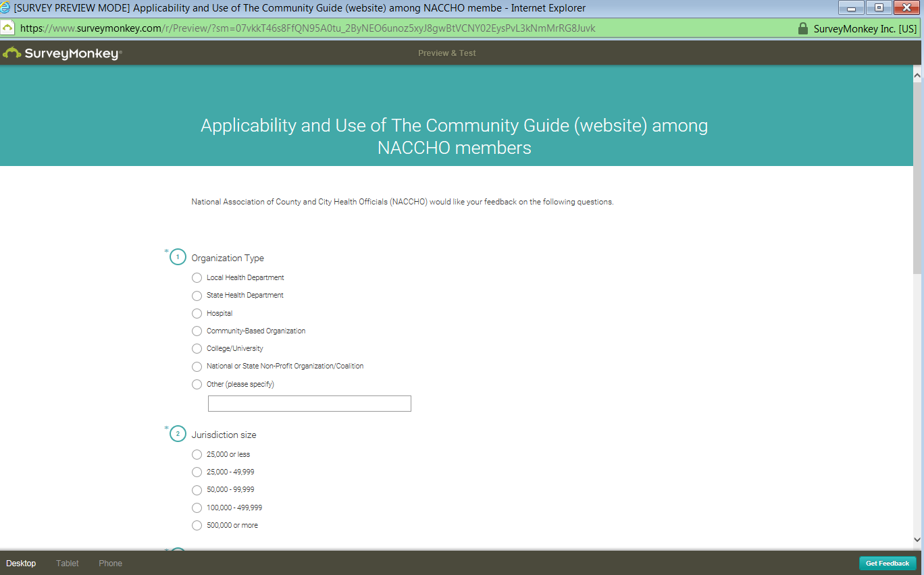Click the security padlock icon in address bar
The image size is (924, 575).
point(802,28)
